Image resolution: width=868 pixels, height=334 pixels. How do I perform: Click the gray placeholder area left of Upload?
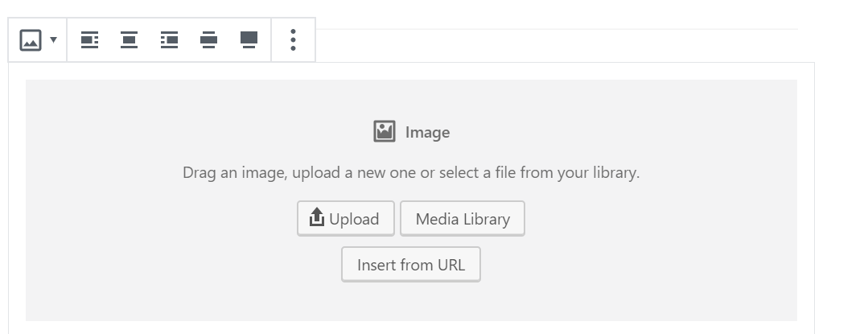coord(161,218)
